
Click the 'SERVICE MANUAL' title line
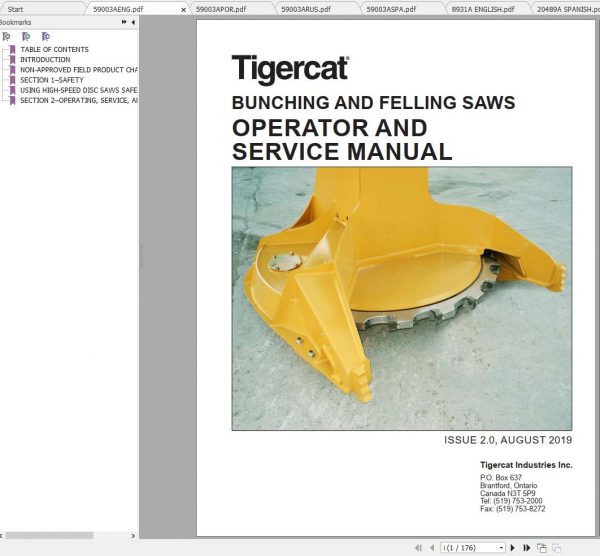(x=342, y=152)
